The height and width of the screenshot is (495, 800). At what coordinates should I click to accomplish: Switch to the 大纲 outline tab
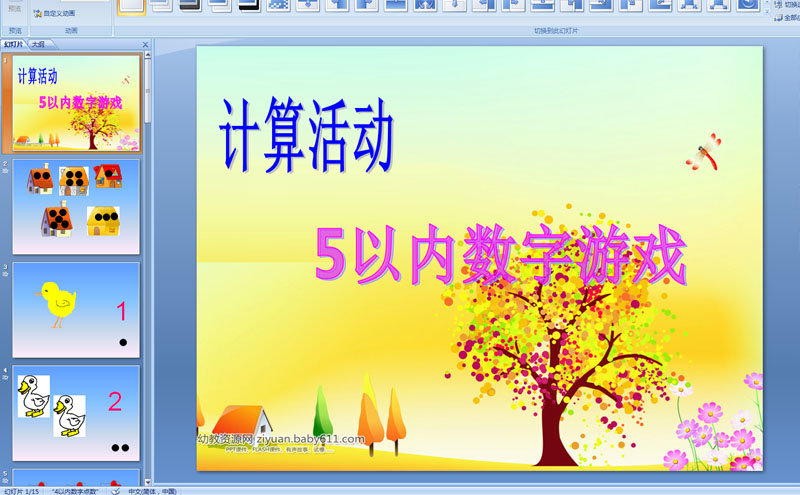click(x=38, y=44)
